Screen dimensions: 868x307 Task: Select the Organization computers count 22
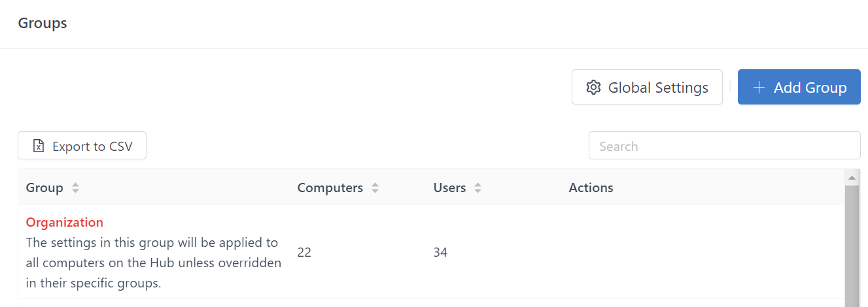[x=304, y=252]
